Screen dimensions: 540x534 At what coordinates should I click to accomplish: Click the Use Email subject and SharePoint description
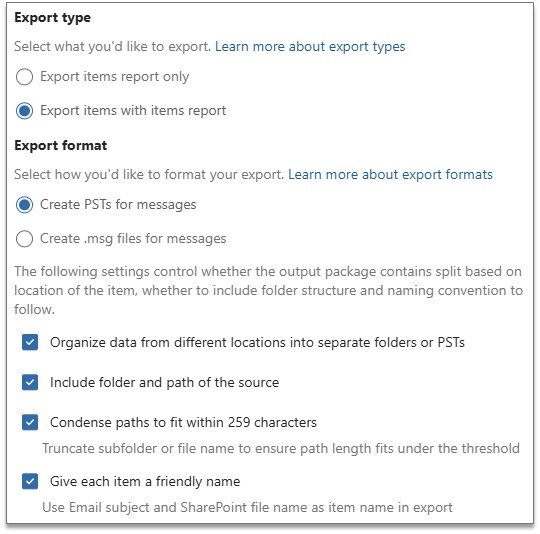click(247, 507)
